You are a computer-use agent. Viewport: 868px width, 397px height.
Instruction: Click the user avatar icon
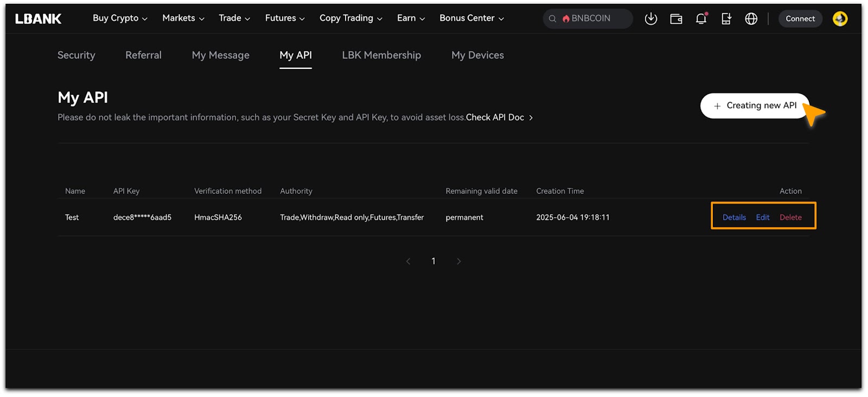[x=840, y=19]
